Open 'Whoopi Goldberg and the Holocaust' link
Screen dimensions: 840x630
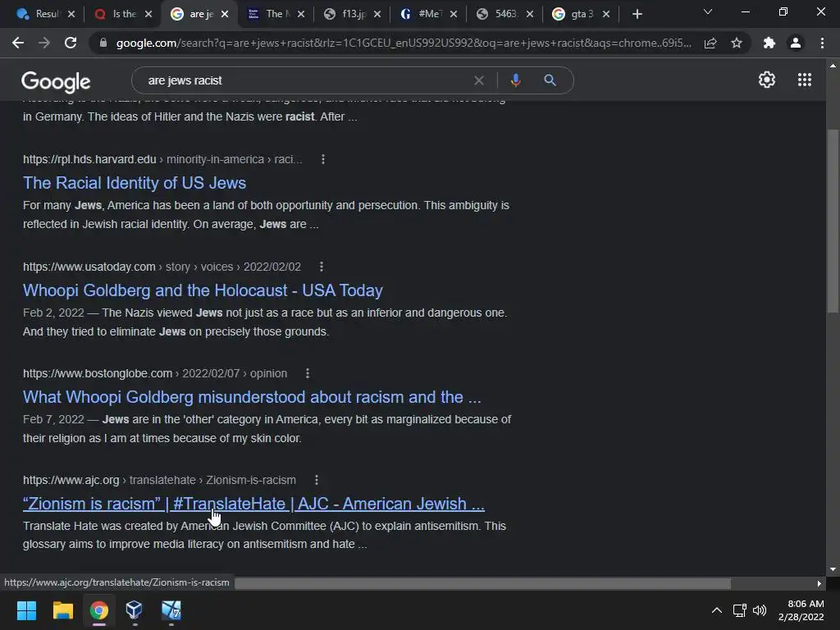(203, 290)
